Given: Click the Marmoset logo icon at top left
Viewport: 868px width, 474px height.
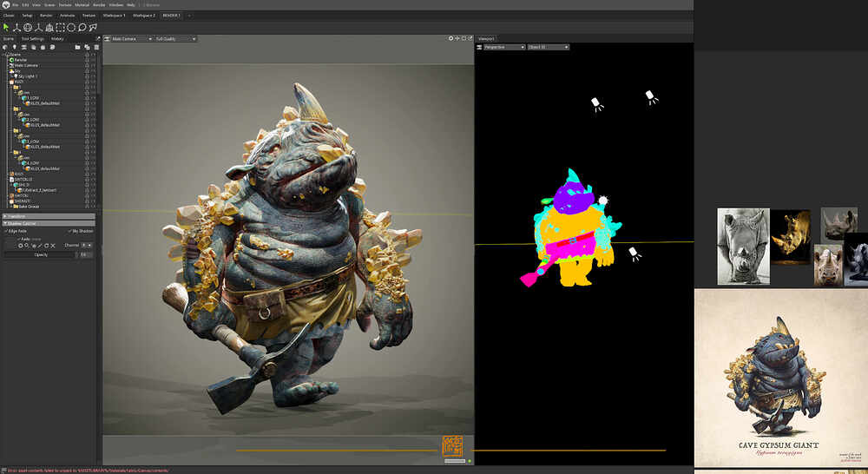Looking at the screenshot, I should [x=5, y=4].
